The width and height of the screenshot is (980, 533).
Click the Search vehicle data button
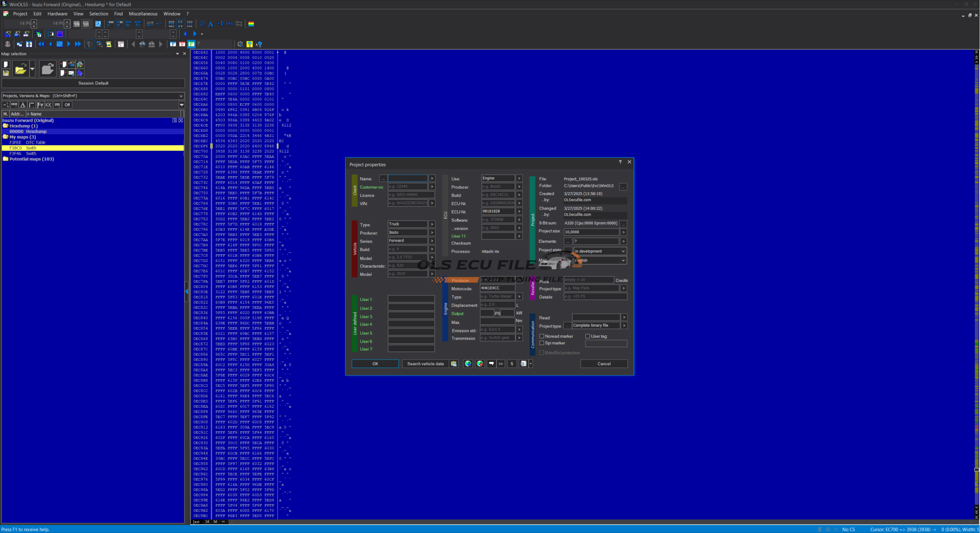click(x=425, y=364)
